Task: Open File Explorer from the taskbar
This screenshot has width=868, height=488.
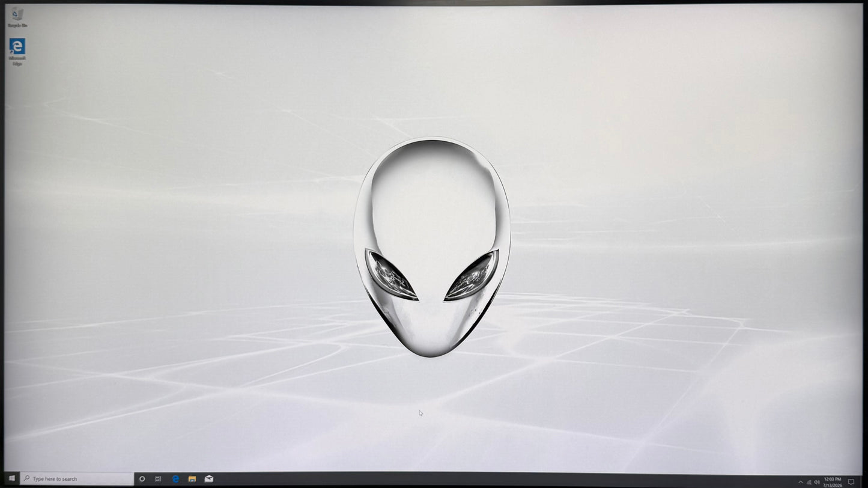Action: pos(192,478)
